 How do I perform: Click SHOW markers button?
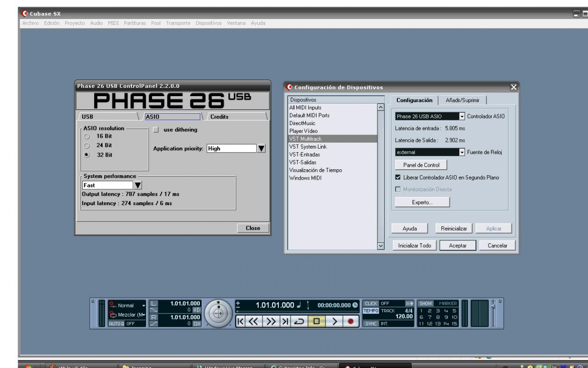pyautogui.click(x=426, y=303)
